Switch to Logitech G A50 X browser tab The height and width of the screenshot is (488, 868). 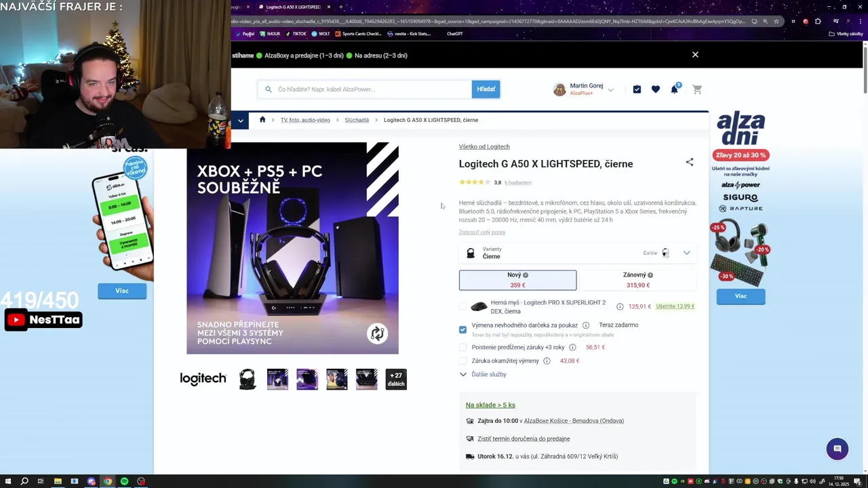(x=293, y=7)
